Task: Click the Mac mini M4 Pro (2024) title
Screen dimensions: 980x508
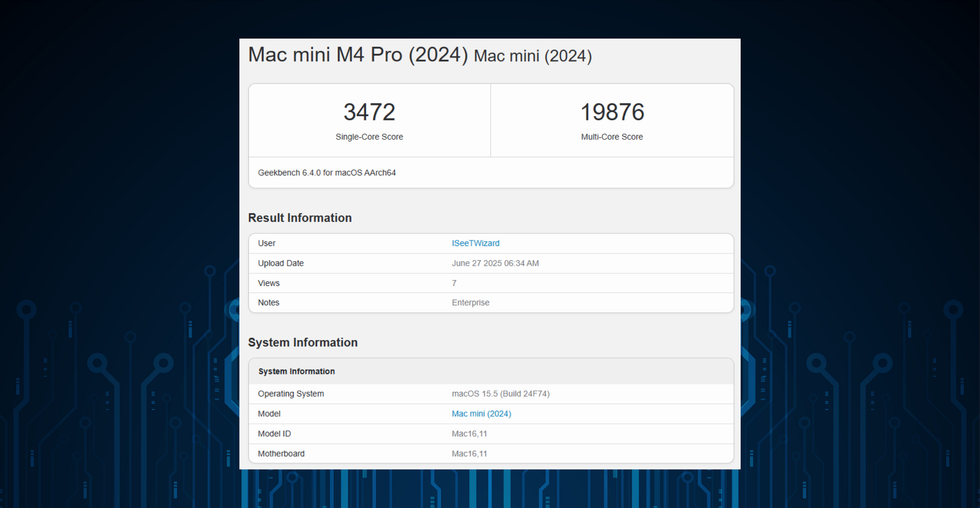Action: pyautogui.click(x=358, y=55)
